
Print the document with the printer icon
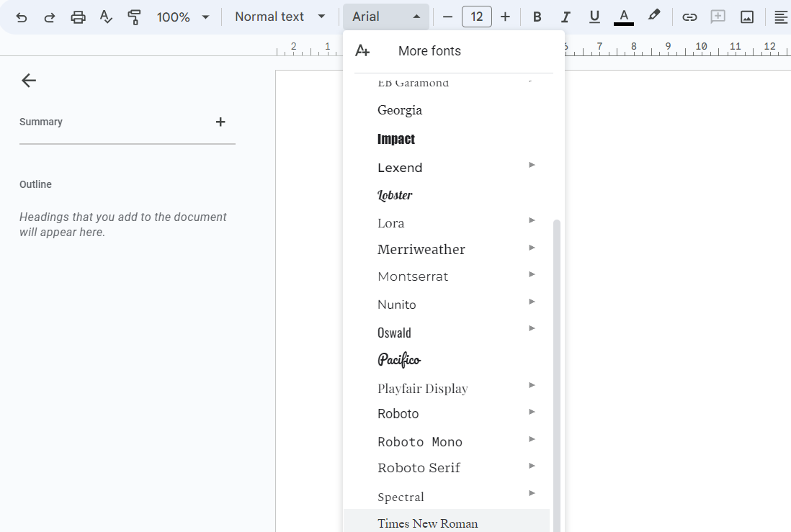click(78, 17)
